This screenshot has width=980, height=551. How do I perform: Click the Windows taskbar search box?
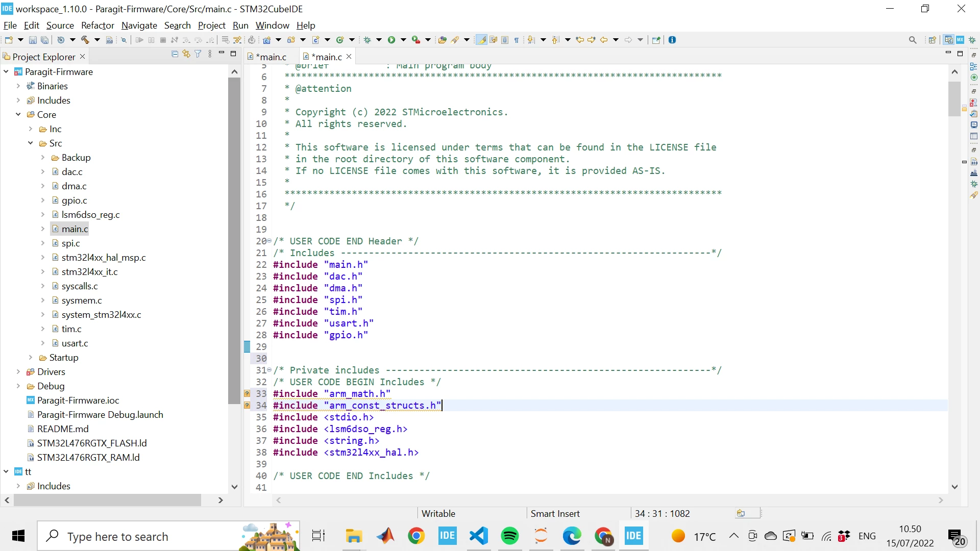point(168,536)
